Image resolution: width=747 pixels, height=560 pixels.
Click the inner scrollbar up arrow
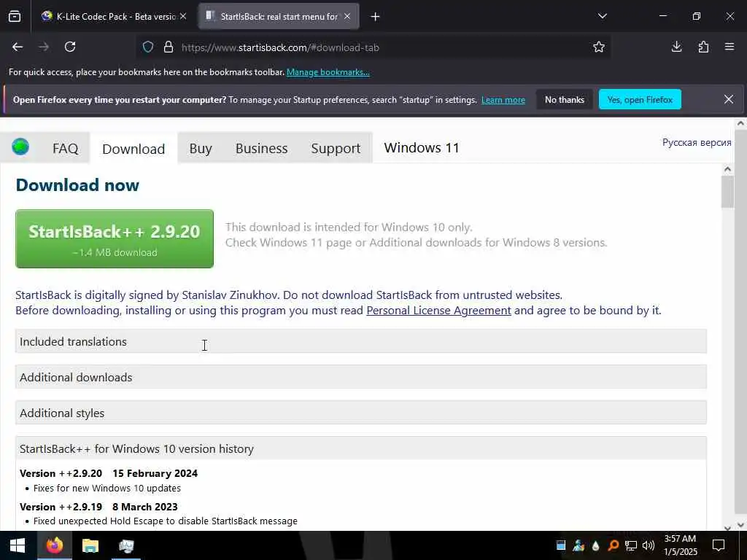[x=727, y=169]
